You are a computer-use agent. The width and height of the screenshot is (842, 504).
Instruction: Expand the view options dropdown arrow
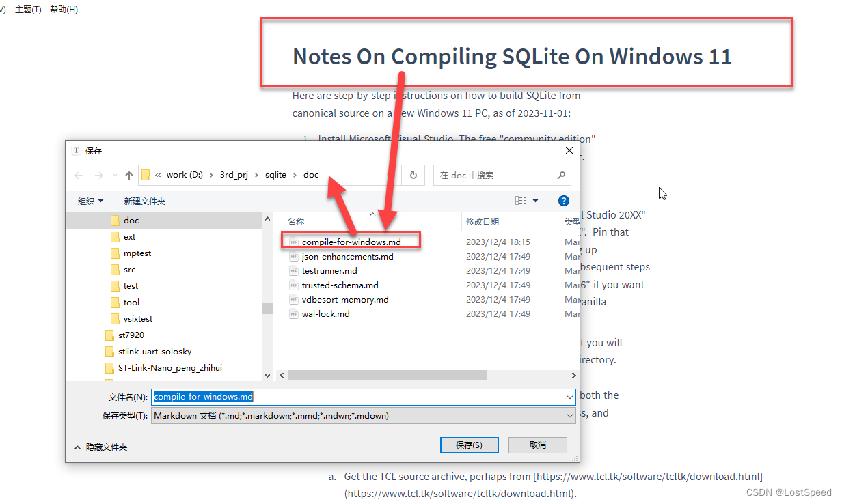535,201
